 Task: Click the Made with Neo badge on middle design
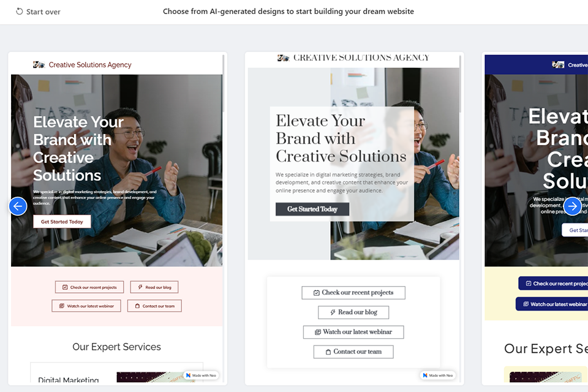pos(437,375)
